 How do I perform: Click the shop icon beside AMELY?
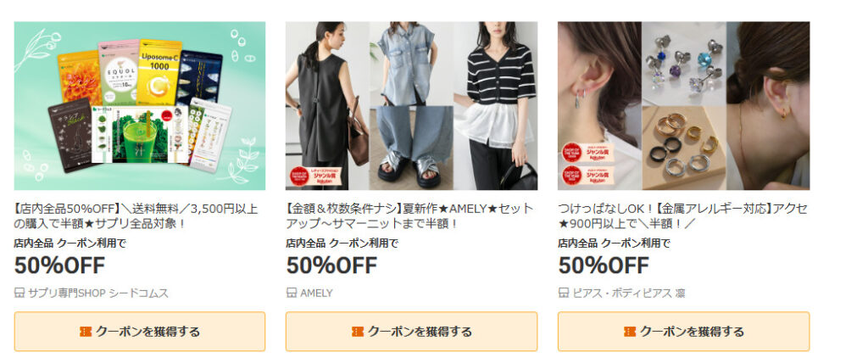pos(292,293)
